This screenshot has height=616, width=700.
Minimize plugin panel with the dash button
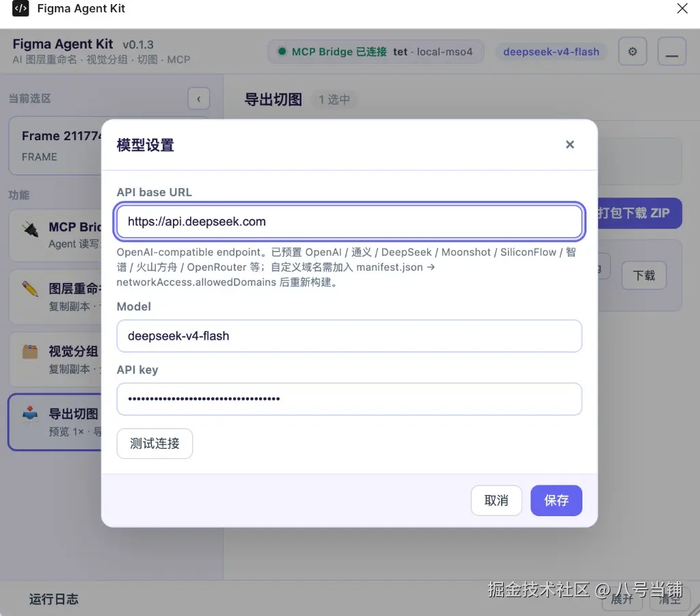(x=671, y=51)
